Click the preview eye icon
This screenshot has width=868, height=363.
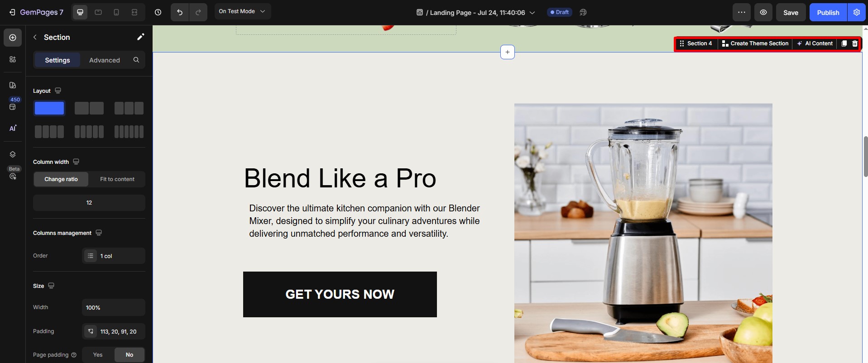[763, 12]
